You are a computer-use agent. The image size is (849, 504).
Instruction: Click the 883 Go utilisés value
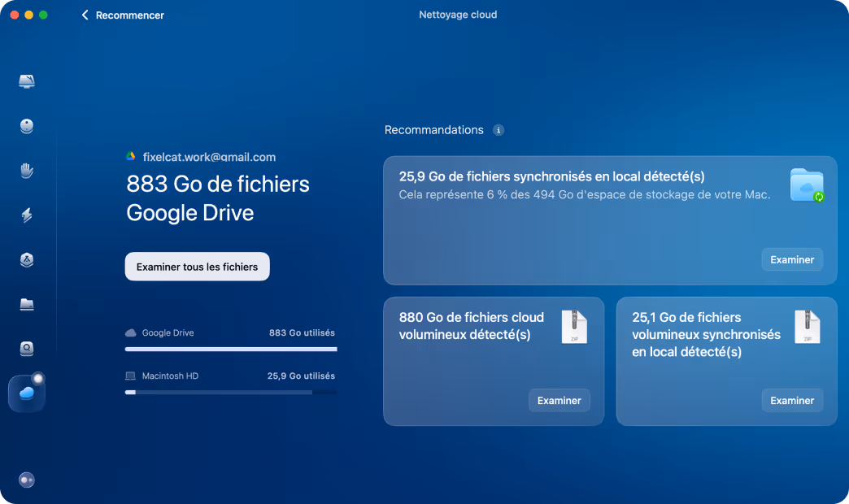click(302, 332)
